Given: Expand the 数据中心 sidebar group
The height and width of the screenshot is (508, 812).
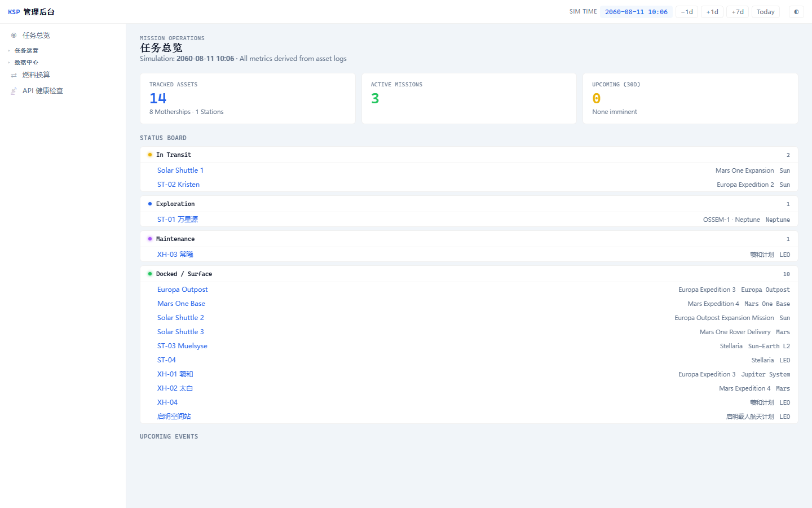Looking at the screenshot, I should pos(27,63).
